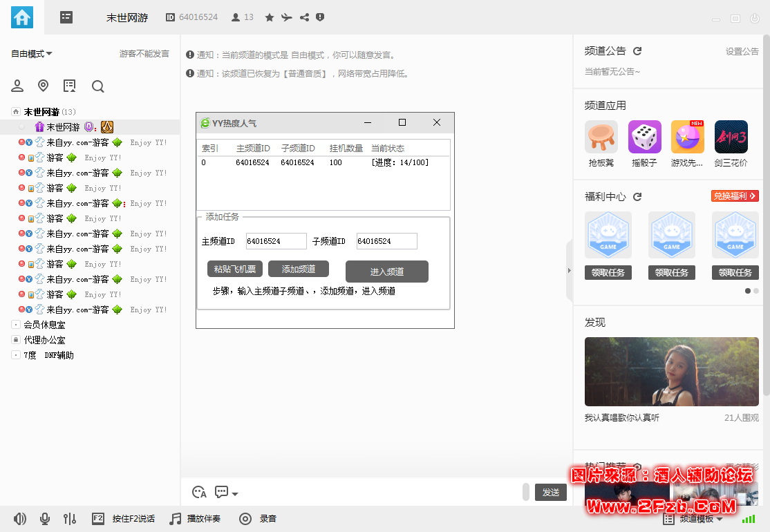The width and height of the screenshot is (770, 532).
Task: Start recording with the 录音 button
Action: pyautogui.click(x=245, y=519)
